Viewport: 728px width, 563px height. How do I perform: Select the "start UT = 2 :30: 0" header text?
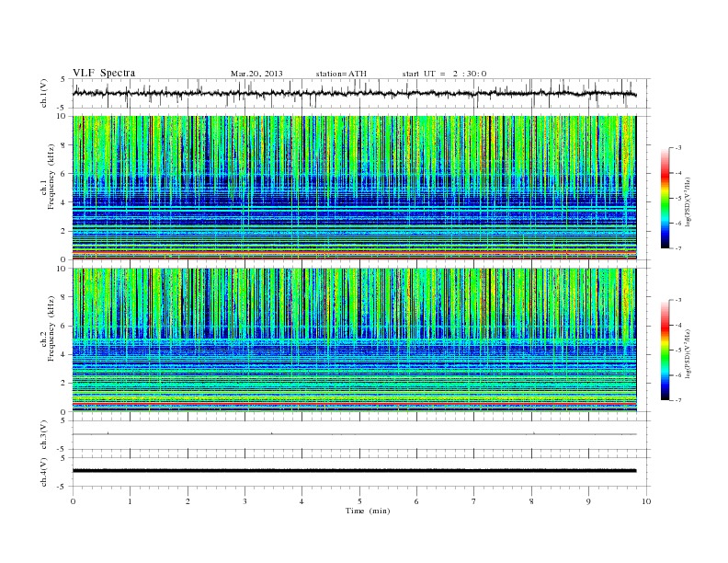444,74
